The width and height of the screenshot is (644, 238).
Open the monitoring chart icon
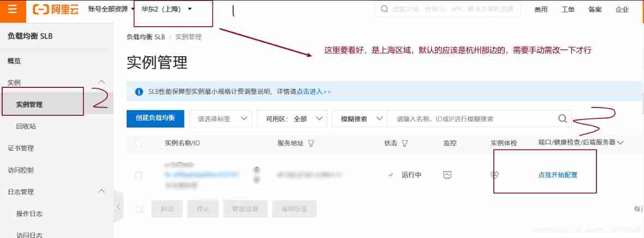(x=448, y=175)
